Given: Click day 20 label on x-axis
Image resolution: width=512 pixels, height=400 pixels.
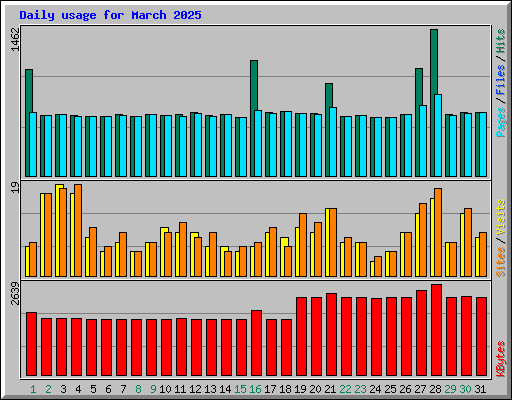Looking at the screenshot, I should (x=315, y=389).
